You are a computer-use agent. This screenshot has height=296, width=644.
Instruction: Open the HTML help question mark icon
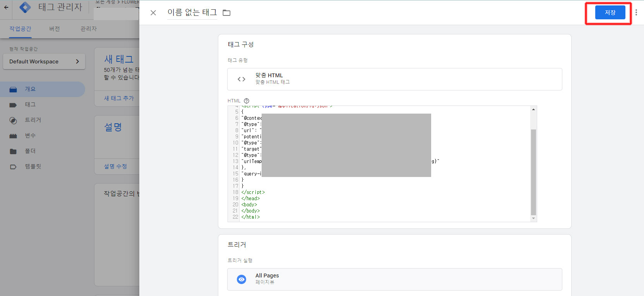click(247, 101)
